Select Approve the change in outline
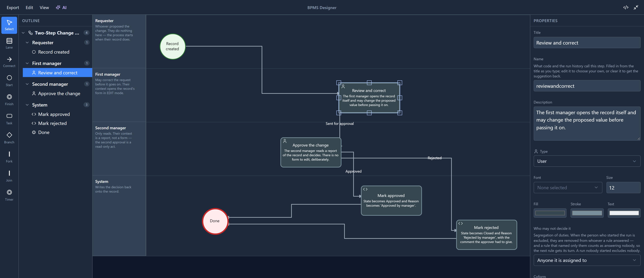Screen dimensions: 644x278 pyautogui.click(x=58, y=93)
